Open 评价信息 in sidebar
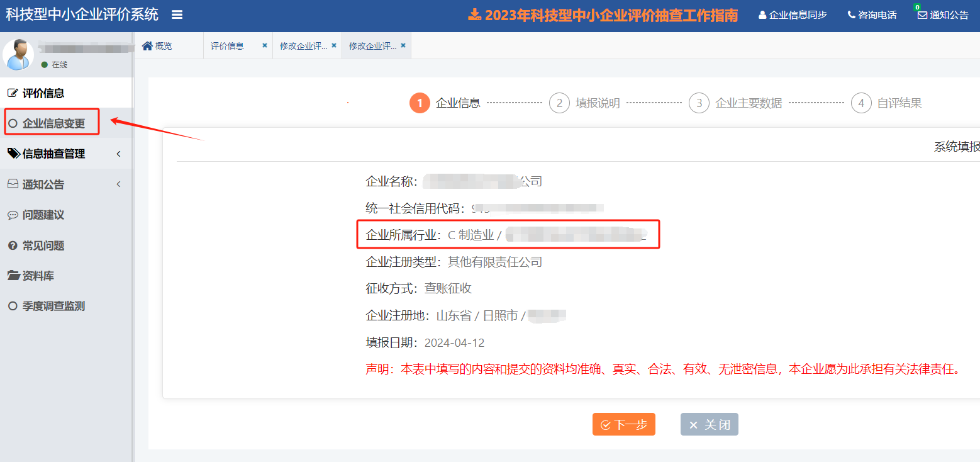980x462 pixels. click(43, 93)
